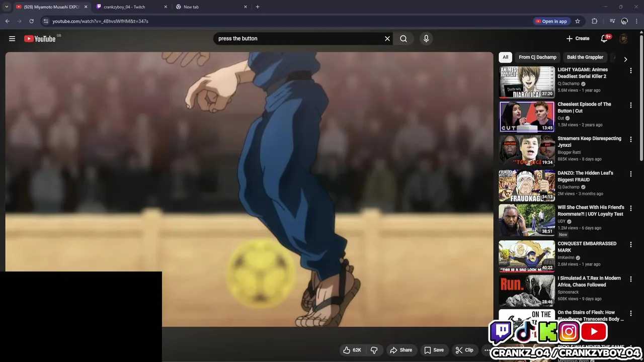Open browser extensions puzzle icon

coord(594,21)
